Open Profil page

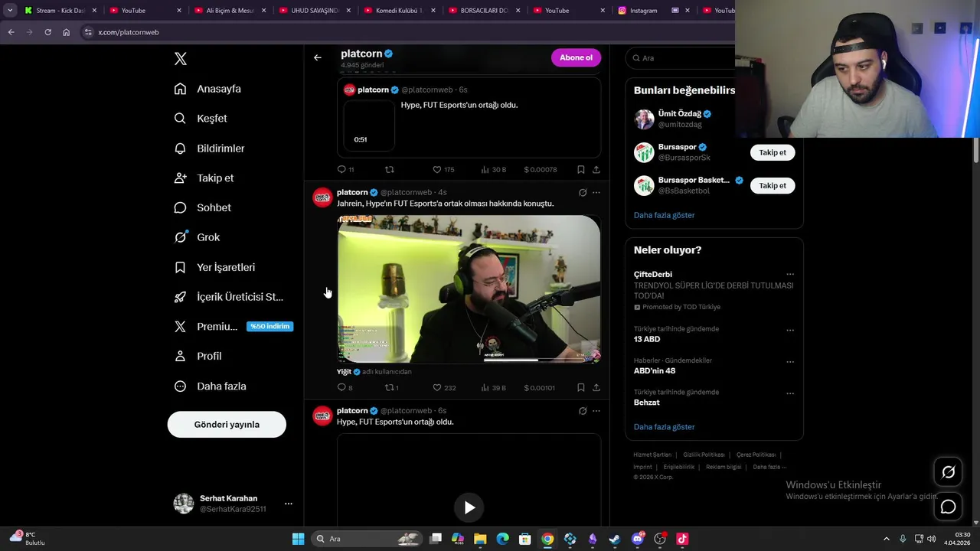[x=198, y=356]
